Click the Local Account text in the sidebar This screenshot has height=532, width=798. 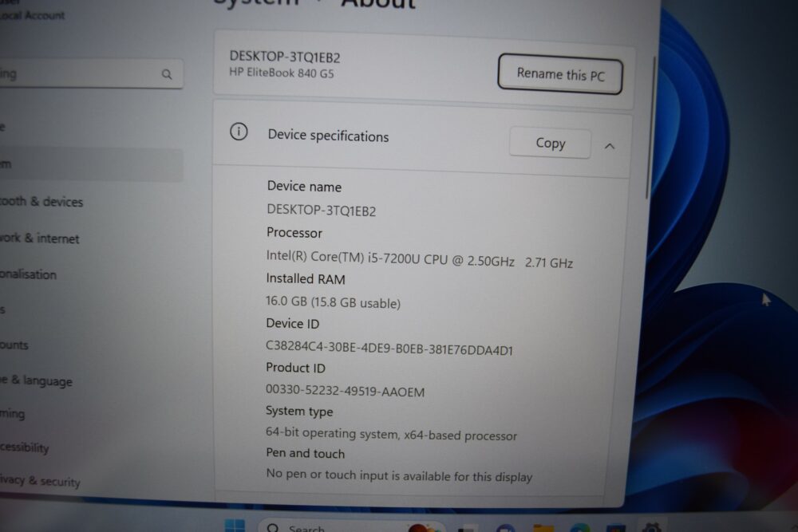[x=33, y=15]
